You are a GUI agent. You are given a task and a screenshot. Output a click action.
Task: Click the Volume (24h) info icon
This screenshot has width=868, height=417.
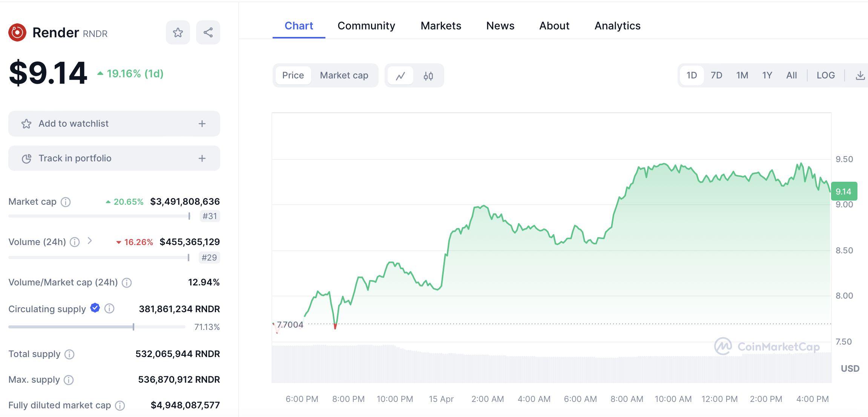tap(75, 242)
